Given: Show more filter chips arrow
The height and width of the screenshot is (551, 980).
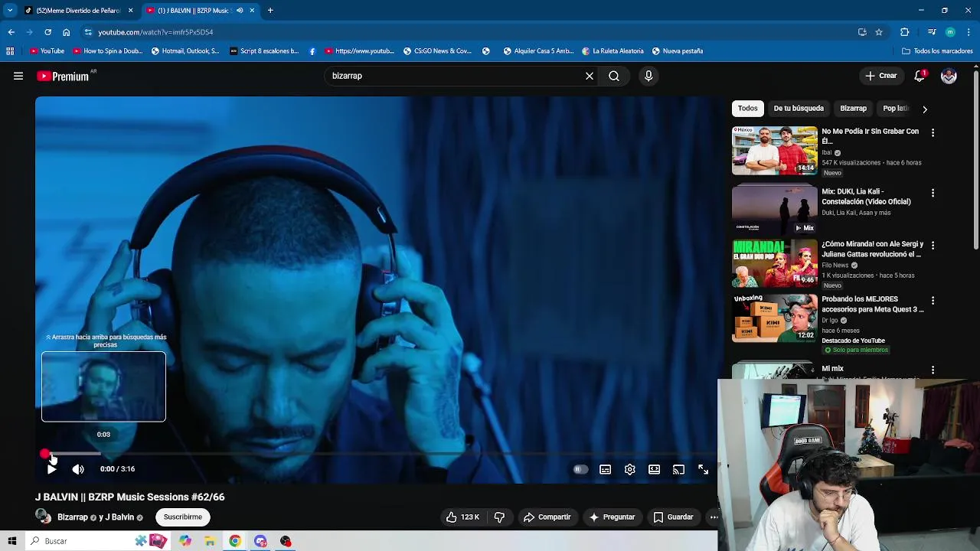Looking at the screenshot, I should pyautogui.click(x=924, y=109).
